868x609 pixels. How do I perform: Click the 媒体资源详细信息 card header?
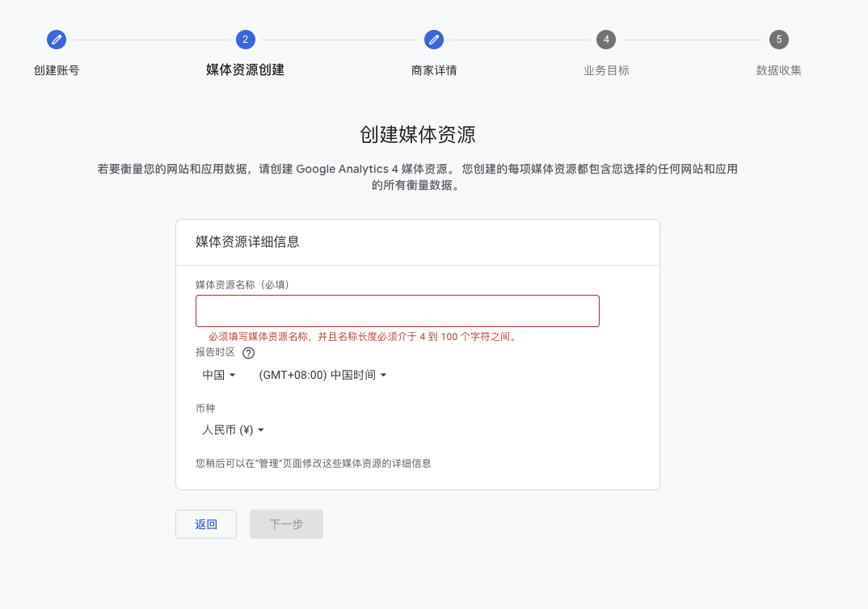(x=247, y=241)
